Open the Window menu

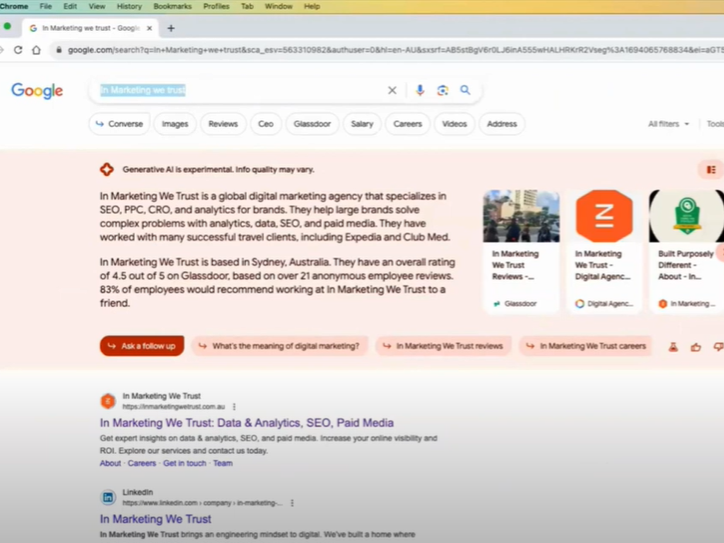pyautogui.click(x=278, y=6)
